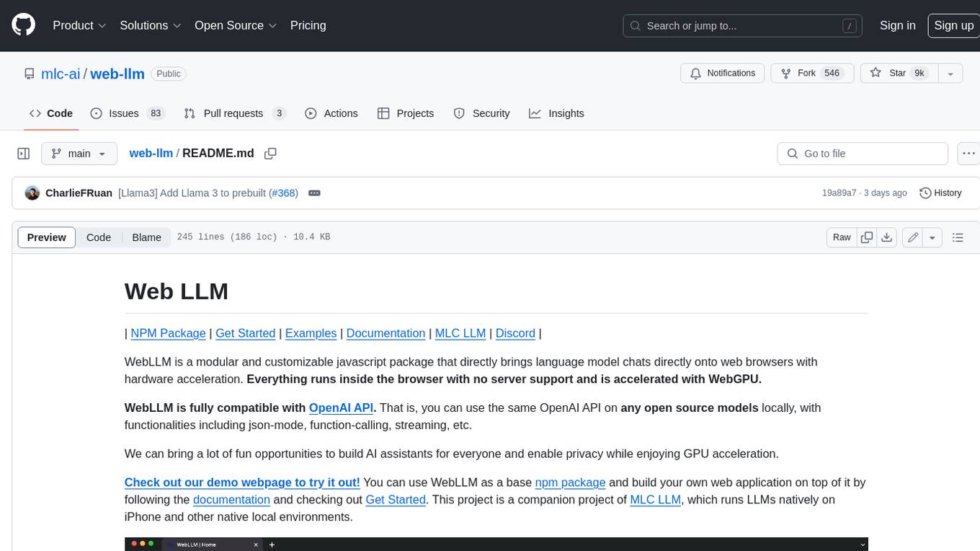Open the Notifications button
The width and height of the screenshot is (980, 551).
723,74
